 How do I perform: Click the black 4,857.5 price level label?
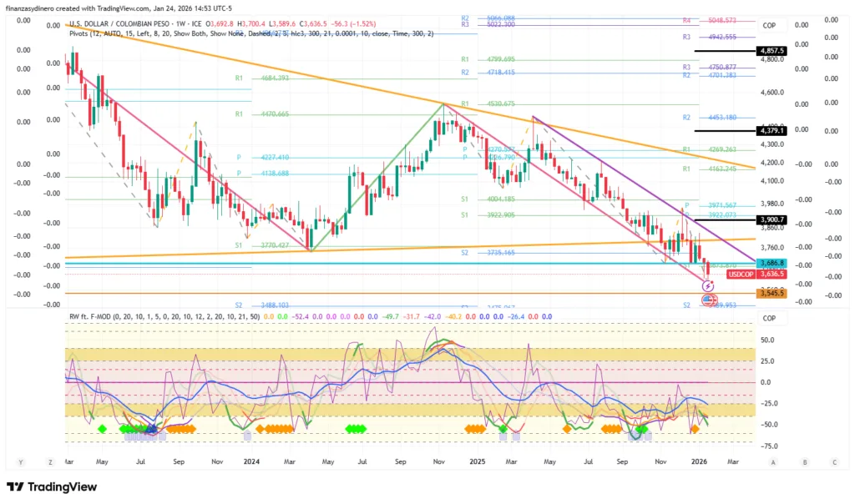point(769,51)
